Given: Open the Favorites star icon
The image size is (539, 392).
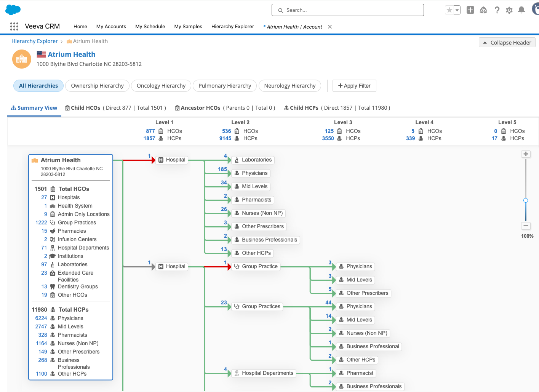Looking at the screenshot, I should point(449,10).
